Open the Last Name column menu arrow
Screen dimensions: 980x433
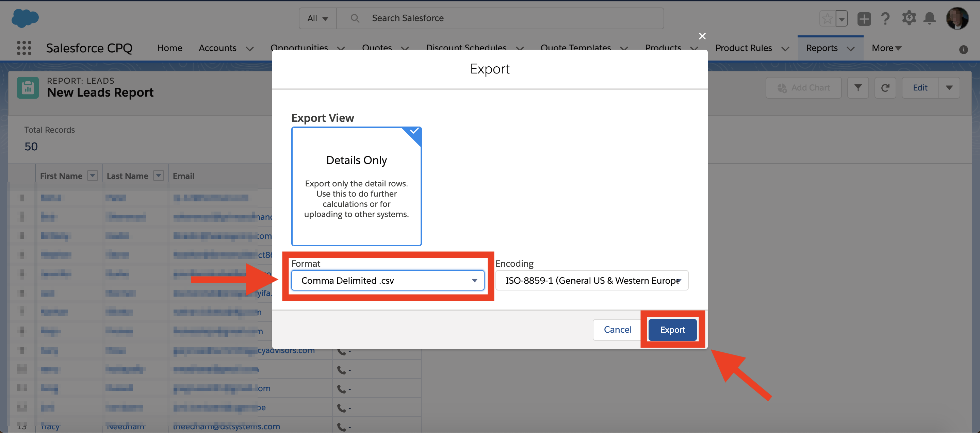[158, 175]
